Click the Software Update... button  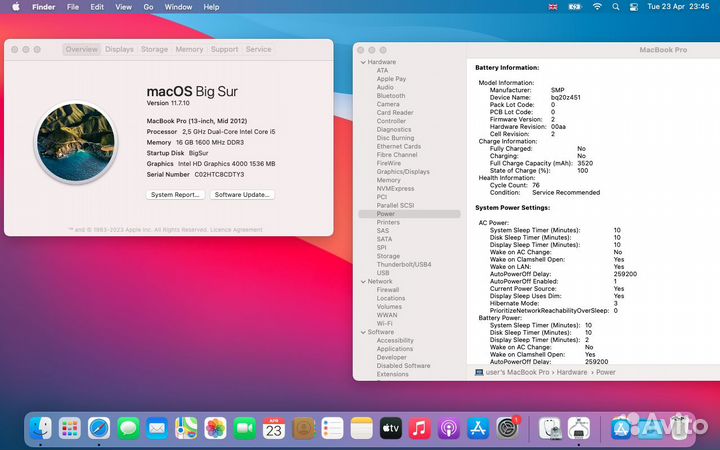(242, 195)
